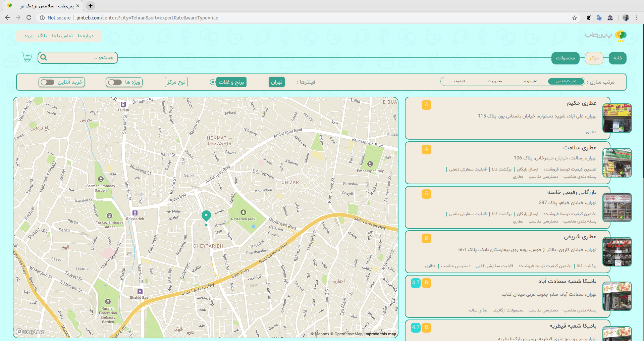
Task: Open عطاری سلامت shop thumbnail
Action: coord(617,163)
